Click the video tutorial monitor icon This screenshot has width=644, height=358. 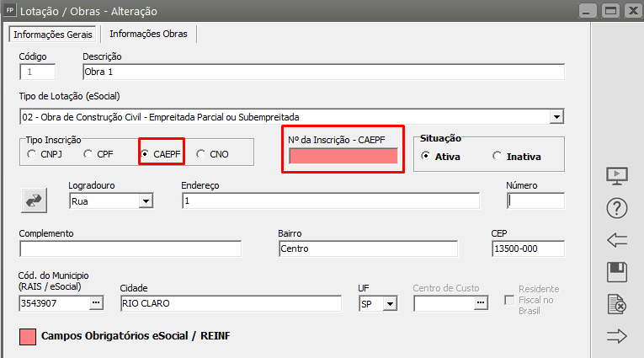(618, 176)
